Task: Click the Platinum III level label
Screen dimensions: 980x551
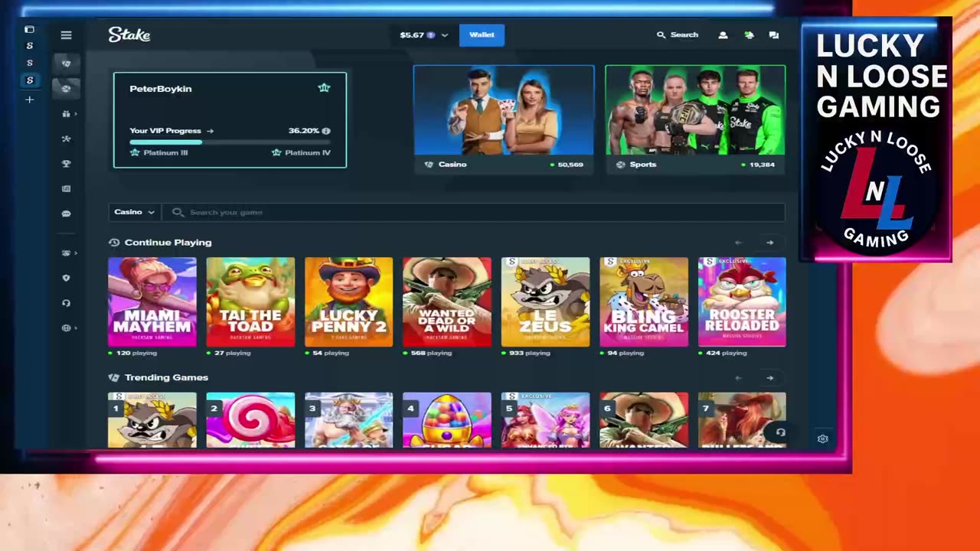Action: coord(165,152)
